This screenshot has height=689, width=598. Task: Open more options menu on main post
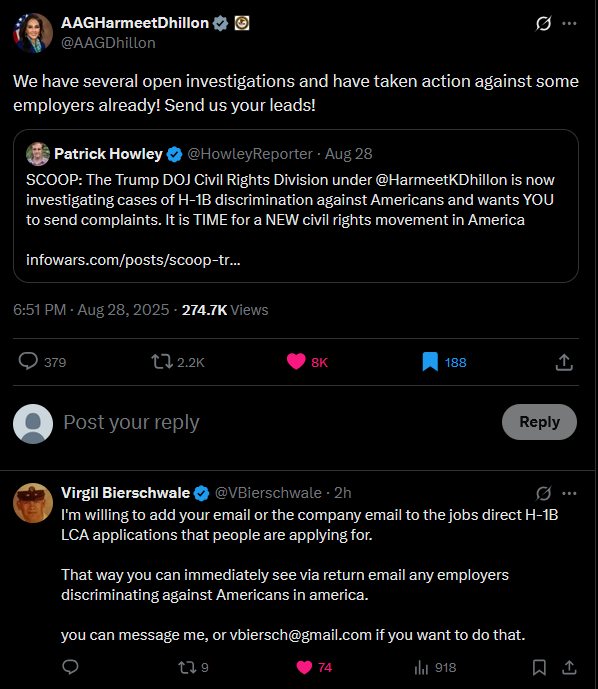pos(569,23)
